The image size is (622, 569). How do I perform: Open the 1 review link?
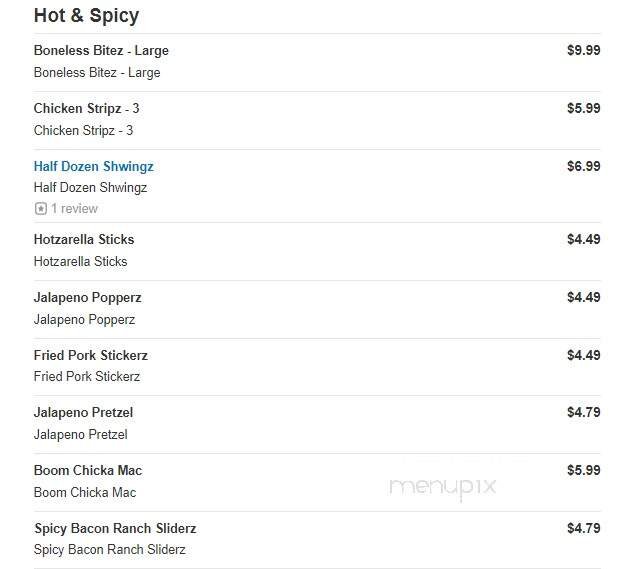point(74,209)
